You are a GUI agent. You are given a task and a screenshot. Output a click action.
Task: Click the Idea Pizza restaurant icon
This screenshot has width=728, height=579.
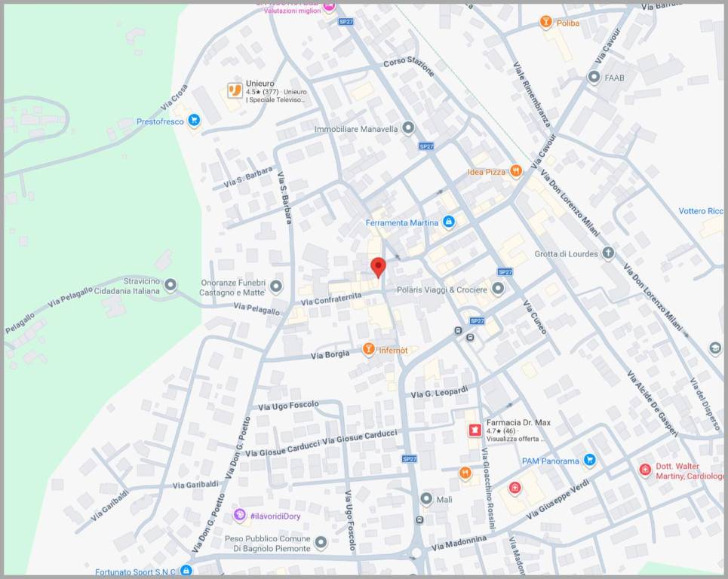click(516, 171)
